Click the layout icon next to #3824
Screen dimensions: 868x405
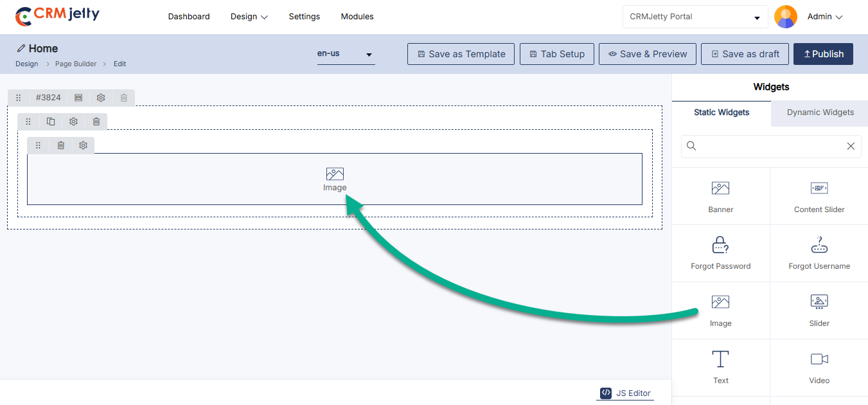[78, 98]
